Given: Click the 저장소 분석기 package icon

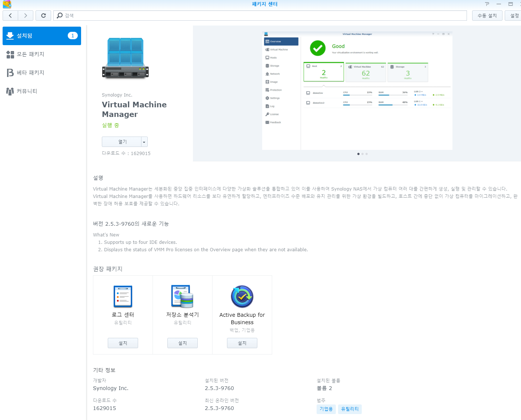Looking at the screenshot, I should coord(183,296).
